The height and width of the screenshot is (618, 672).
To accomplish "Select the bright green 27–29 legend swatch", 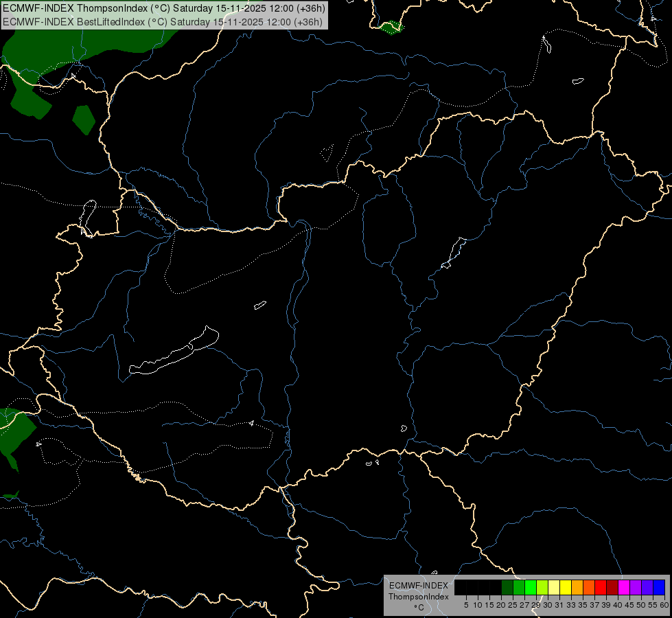I will pyautogui.click(x=531, y=587).
